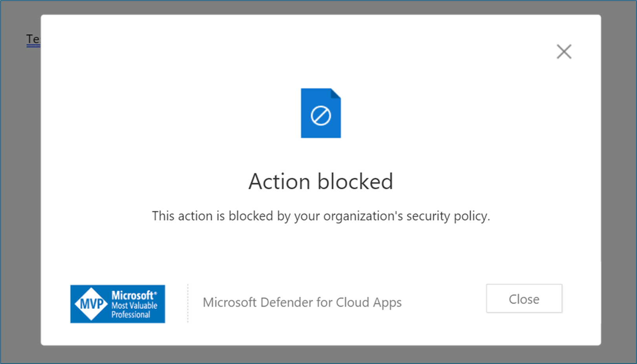Click the word "Defender" in the footer
The width and height of the screenshot is (637, 364).
[x=287, y=302]
